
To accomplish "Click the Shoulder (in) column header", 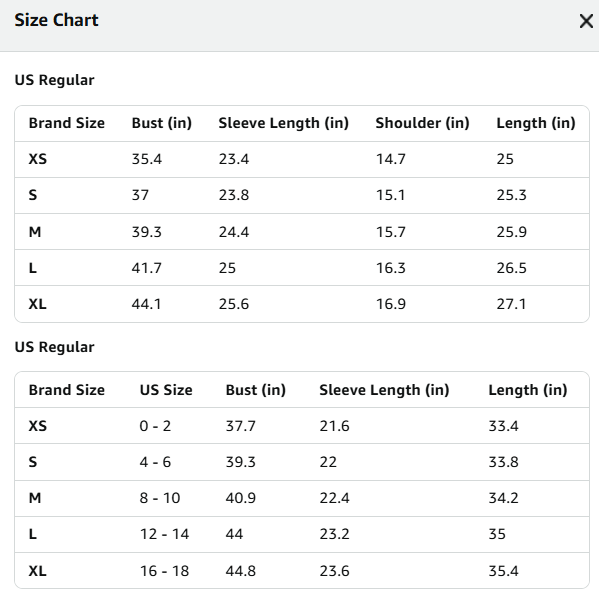I will pyautogui.click(x=423, y=123).
